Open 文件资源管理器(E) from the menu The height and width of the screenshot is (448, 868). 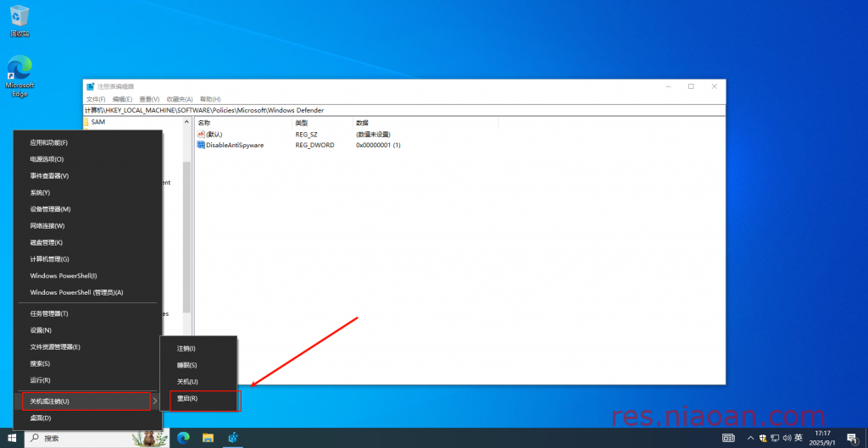(x=88, y=346)
